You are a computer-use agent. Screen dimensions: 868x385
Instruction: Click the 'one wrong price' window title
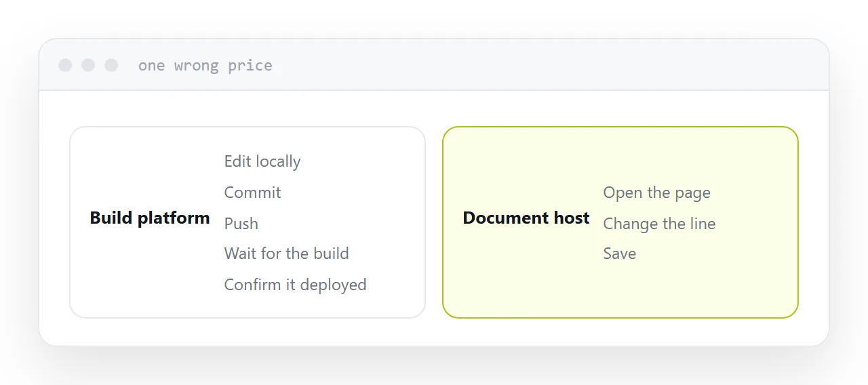pos(205,65)
